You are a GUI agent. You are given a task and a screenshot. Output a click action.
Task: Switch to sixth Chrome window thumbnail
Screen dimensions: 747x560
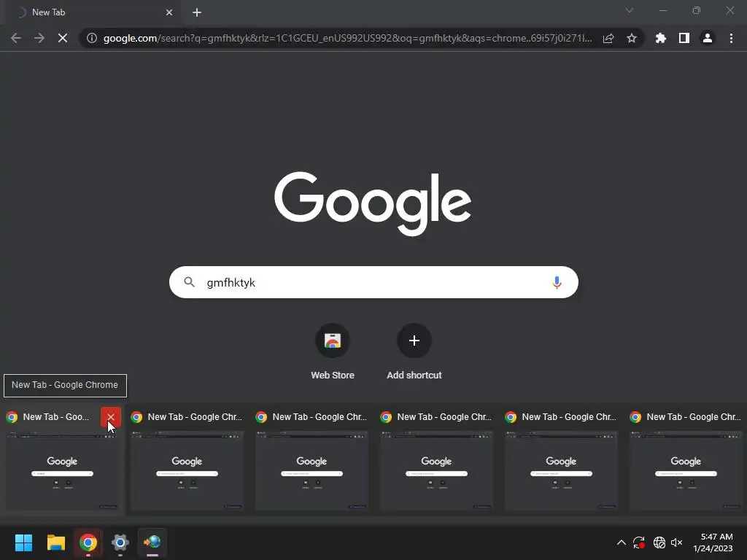click(686, 470)
